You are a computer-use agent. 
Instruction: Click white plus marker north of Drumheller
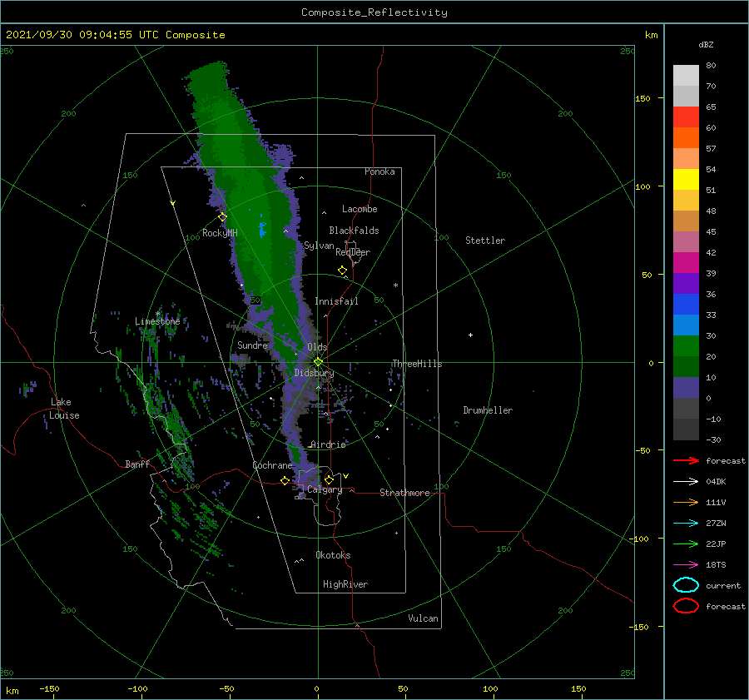coord(470,335)
